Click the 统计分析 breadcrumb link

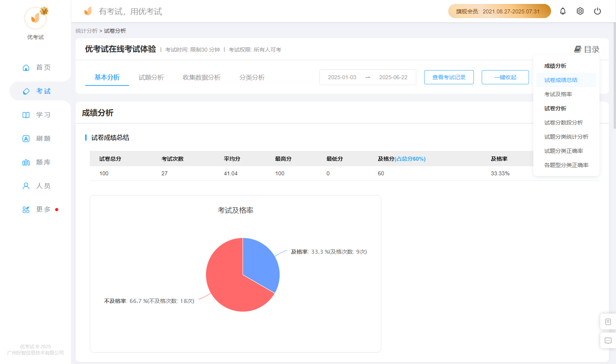point(87,31)
